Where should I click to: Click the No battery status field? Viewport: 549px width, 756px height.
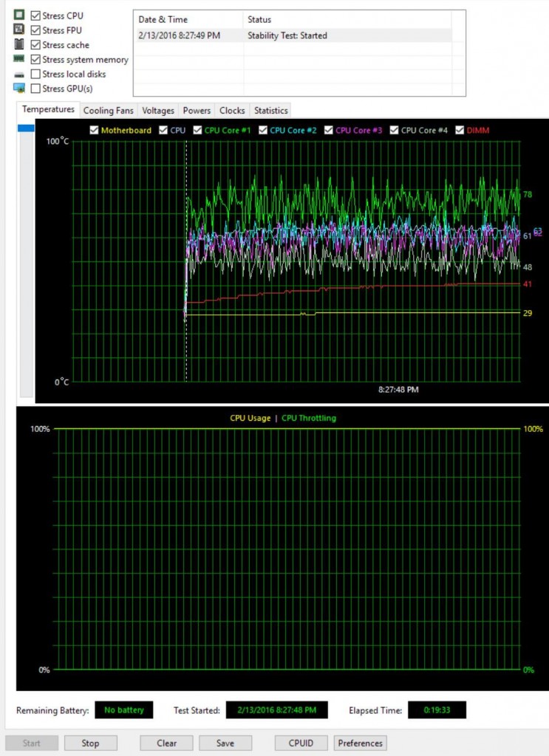point(124,709)
